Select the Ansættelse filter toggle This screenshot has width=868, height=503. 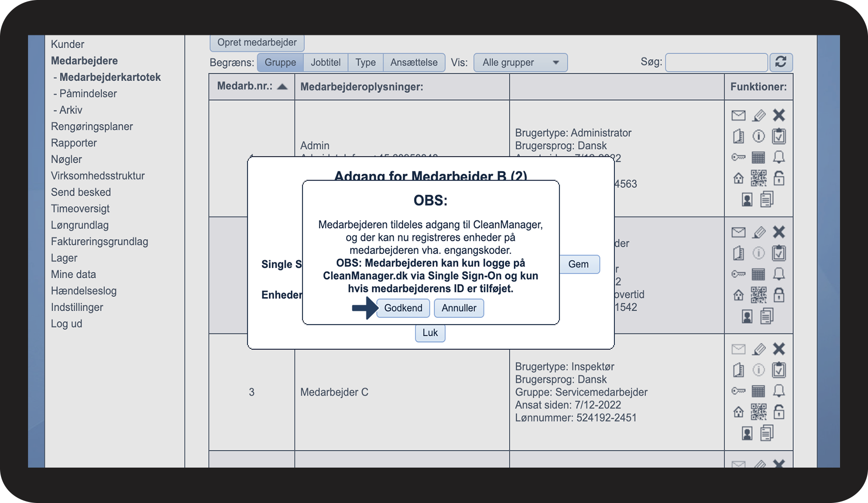[x=414, y=62]
